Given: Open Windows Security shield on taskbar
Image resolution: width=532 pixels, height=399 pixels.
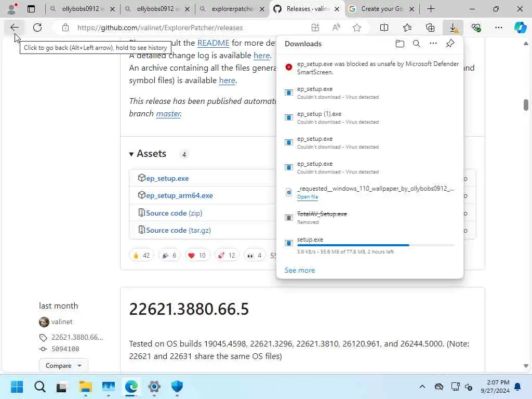Looking at the screenshot, I should pyautogui.click(x=177, y=387).
